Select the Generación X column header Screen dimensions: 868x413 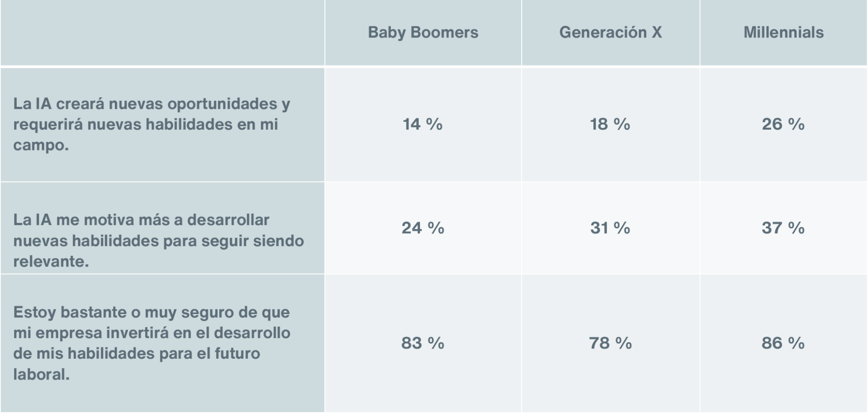coord(610,33)
